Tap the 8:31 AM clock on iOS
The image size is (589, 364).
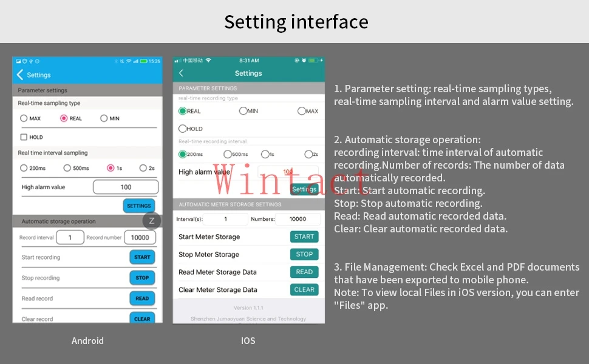click(249, 61)
